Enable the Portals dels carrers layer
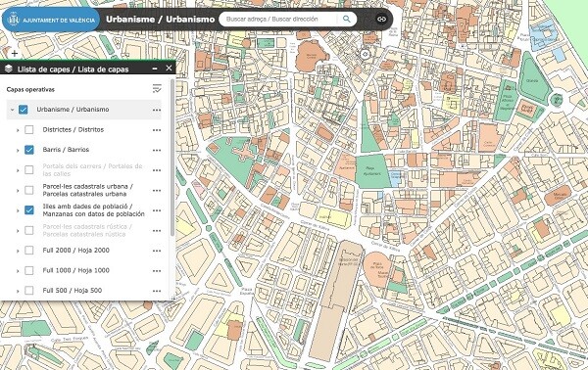 (x=28, y=170)
